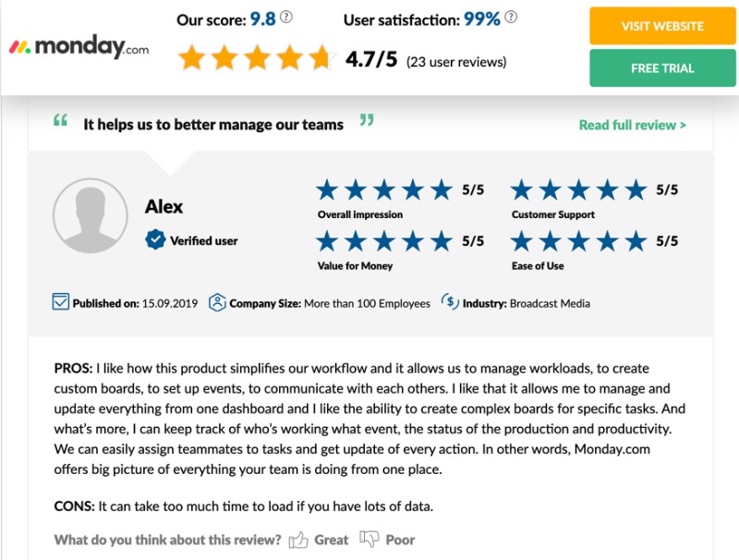This screenshot has height=560, width=739.
Task: Click the thumbs down Poor icon
Action: pyautogui.click(x=369, y=540)
